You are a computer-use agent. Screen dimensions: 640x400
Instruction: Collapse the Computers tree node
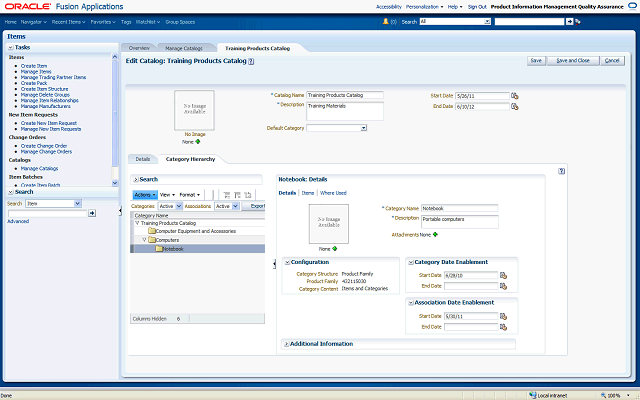145,240
